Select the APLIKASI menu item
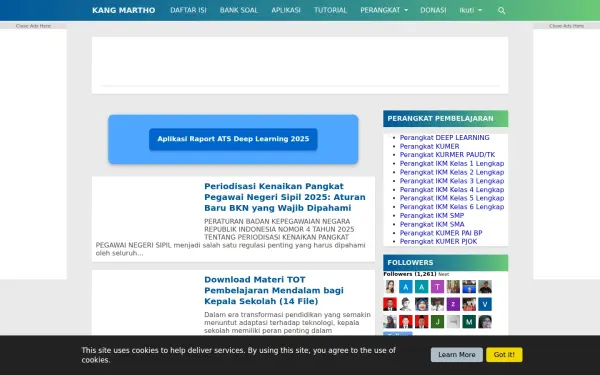The height and width of the screenshot is (375, 600). (286, 10)
